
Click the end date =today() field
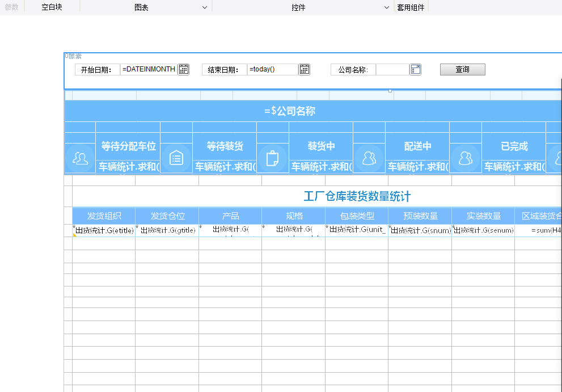click(x=272, y=69)
